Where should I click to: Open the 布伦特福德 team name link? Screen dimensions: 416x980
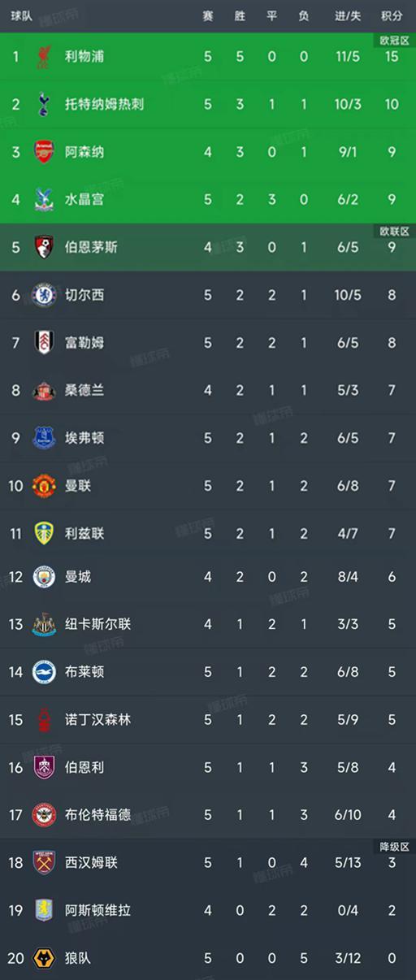97,814
